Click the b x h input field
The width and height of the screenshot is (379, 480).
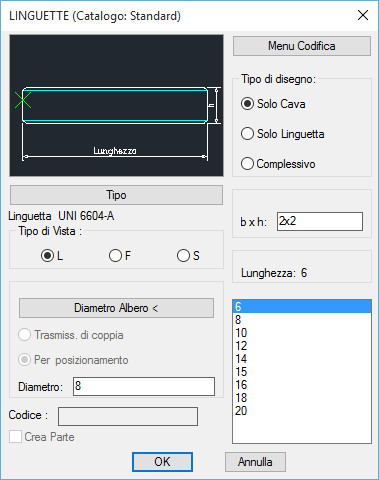pyautogui.click(x=320, y=221)
